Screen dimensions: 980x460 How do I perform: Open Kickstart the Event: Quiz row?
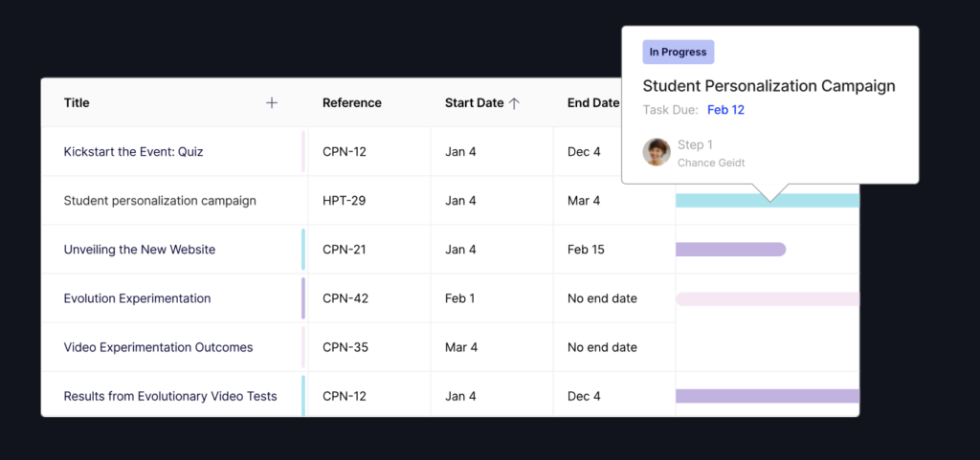point(133,152)
